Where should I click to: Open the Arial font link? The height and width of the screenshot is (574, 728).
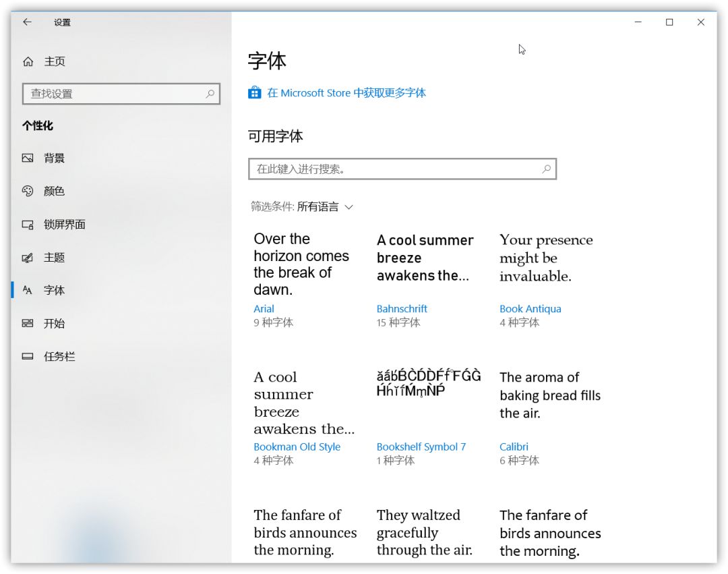coord(264,309)
